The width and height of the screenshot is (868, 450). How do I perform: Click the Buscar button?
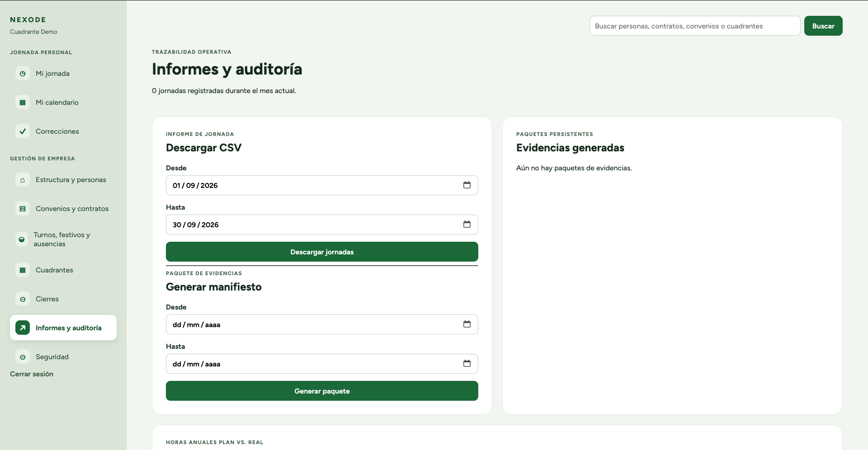(x=823, y=26)
